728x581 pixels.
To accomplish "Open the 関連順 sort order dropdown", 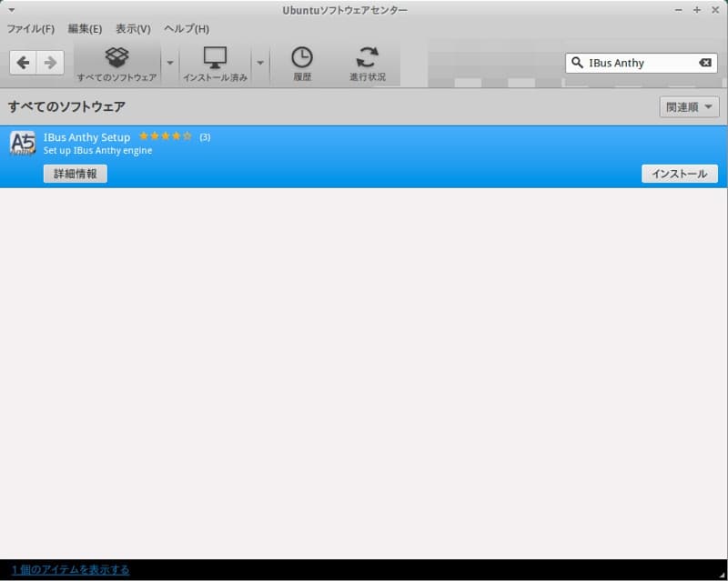I will coord(689,107).
